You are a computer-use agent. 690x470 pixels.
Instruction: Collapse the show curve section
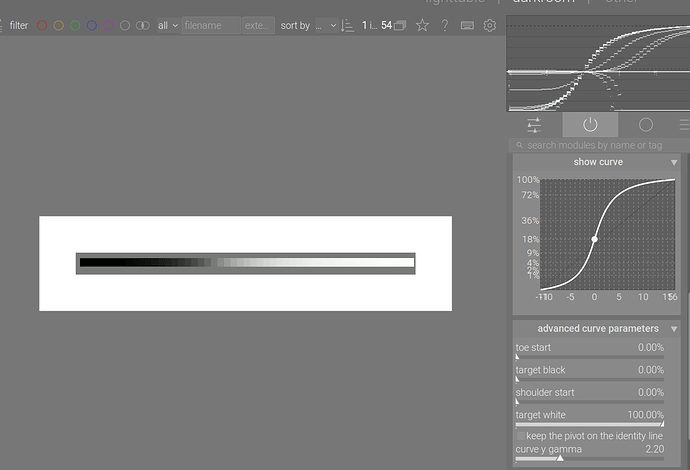point(674,162)
